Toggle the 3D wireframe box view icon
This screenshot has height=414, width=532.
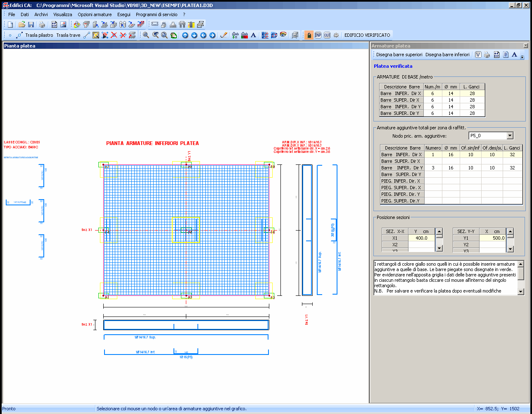(x=274, y=35)
